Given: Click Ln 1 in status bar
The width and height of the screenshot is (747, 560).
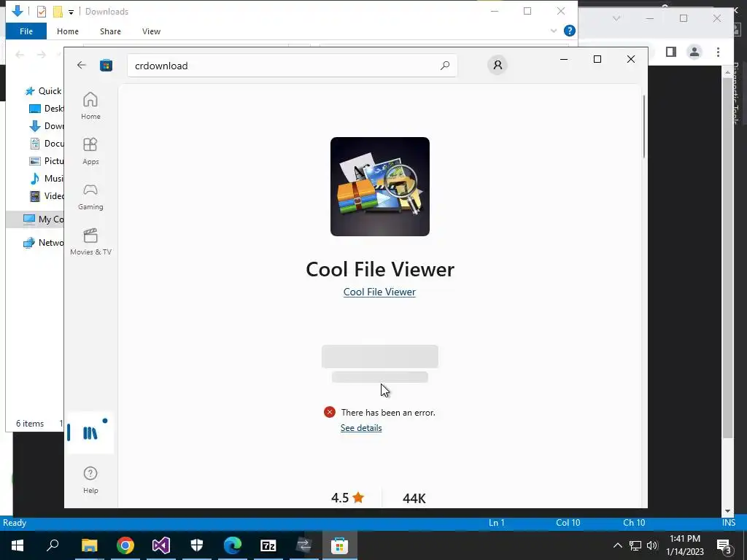Looking at the screenshot, I should tap(496, 523).
